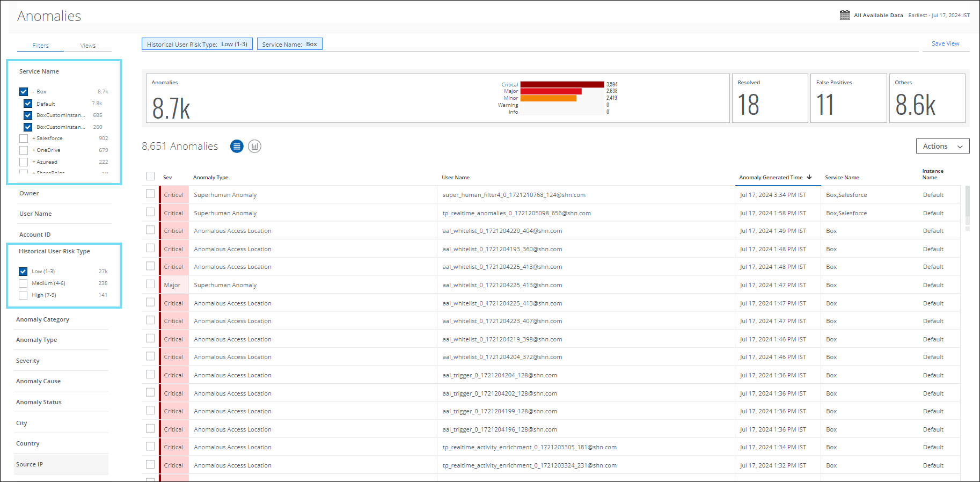Expand the Anomaly Category filter
Image resolution: width=980 pixels, height=482 pixels.
(43, 319)
